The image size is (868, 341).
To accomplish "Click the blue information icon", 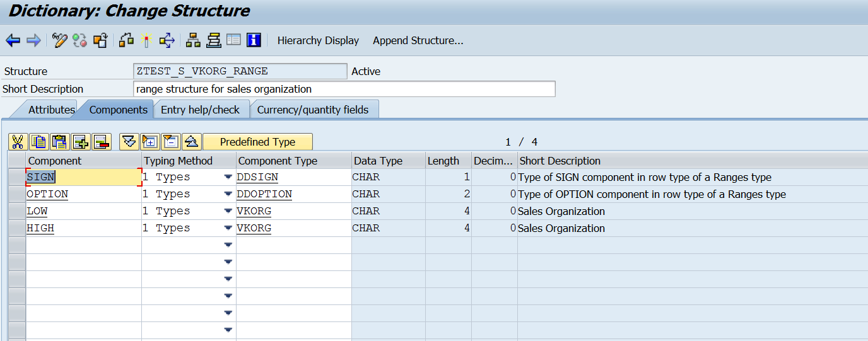I will [254, 40].
